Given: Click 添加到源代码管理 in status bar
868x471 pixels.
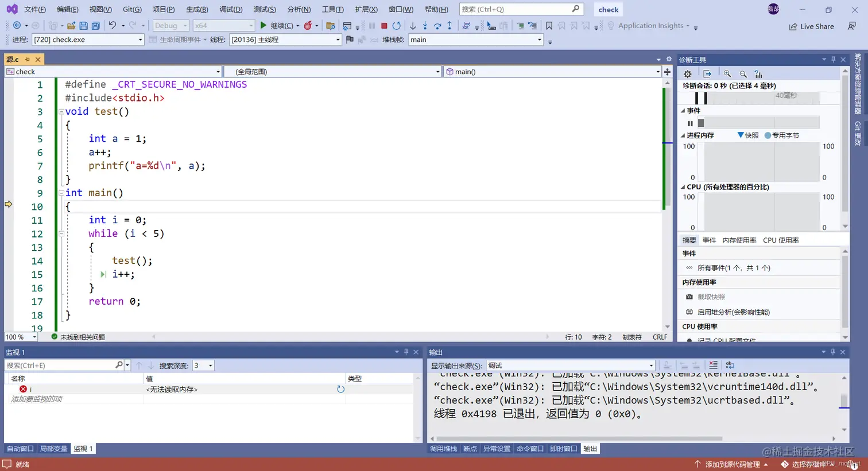Looking at the screenshot, I should (732, 464).
